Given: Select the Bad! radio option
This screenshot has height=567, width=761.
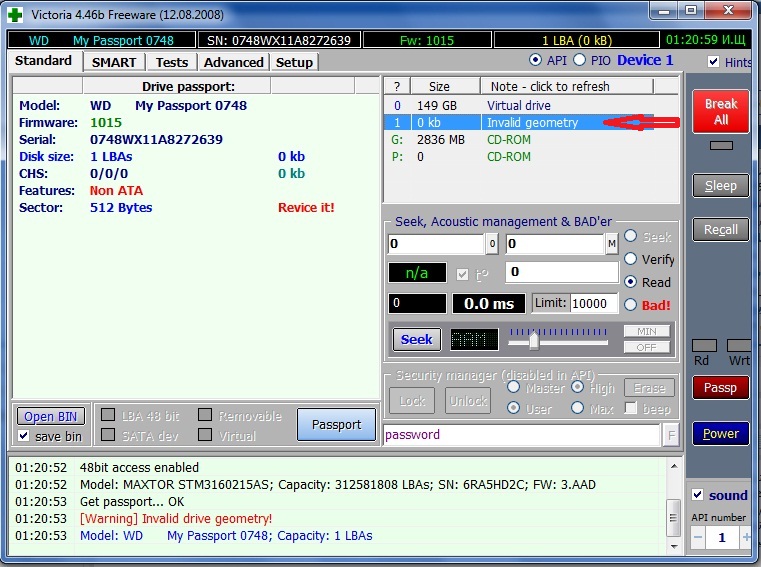Looking at the screenshot, I should (x=630, y=304).
